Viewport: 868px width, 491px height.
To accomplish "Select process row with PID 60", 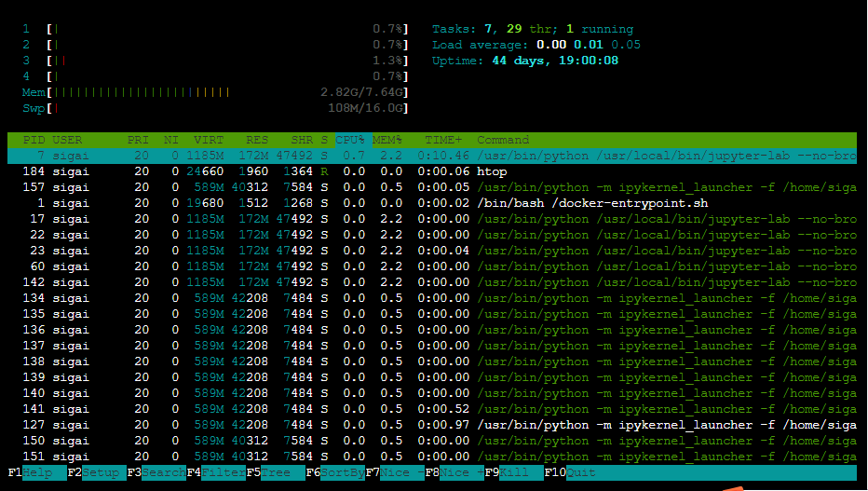I will click(432, 266).
